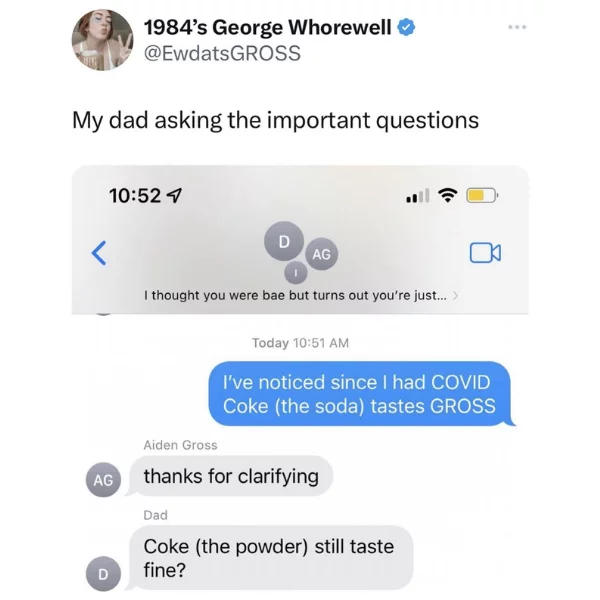Click the @EwdatsGROSS handle
The image size is (600, 600).
click(222, 53)
